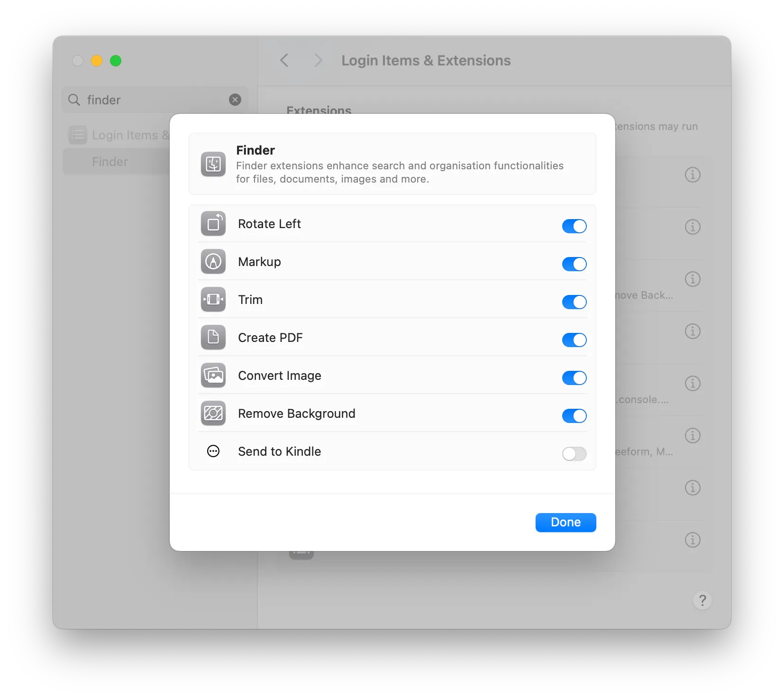This screenshot has width=784, height=699.
Task: Select the Remove Background icon
Action: [213, 413]
